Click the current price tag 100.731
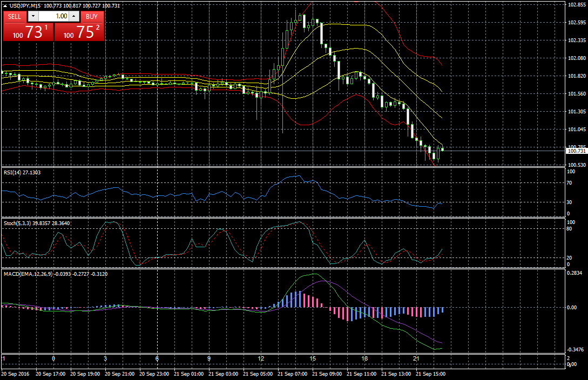This screenshot has height=380, width=588. 576,152
